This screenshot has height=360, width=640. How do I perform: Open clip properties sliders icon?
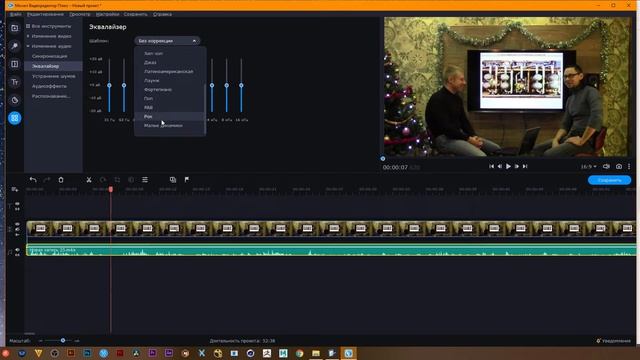click(x=145, y=180)
